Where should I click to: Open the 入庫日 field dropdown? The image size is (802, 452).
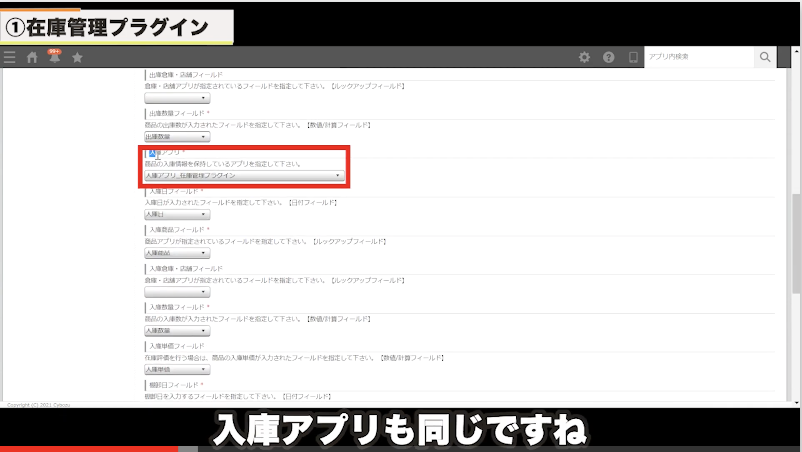(177, 214)
